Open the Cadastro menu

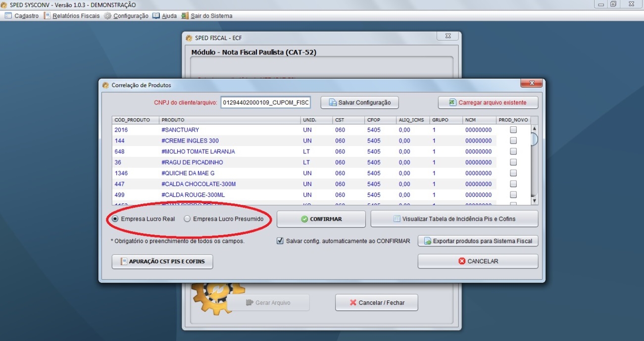click(22, 16)
